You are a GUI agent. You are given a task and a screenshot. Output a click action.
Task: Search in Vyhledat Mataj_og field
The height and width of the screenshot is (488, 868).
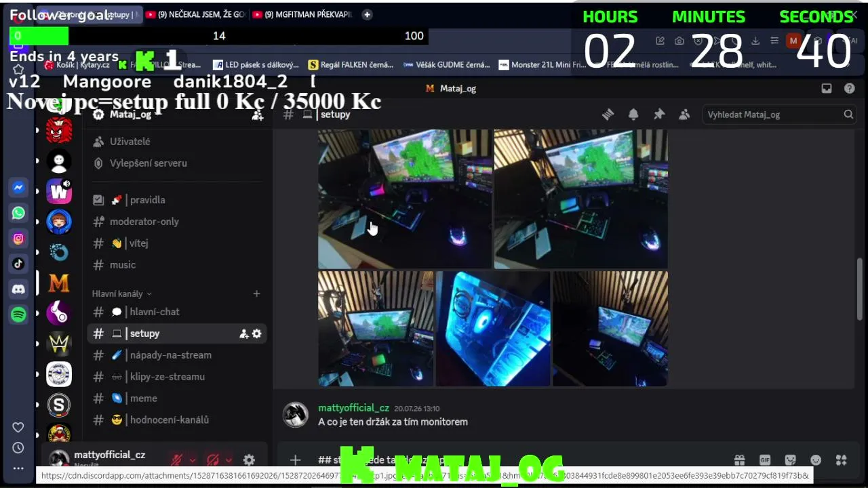780,115
